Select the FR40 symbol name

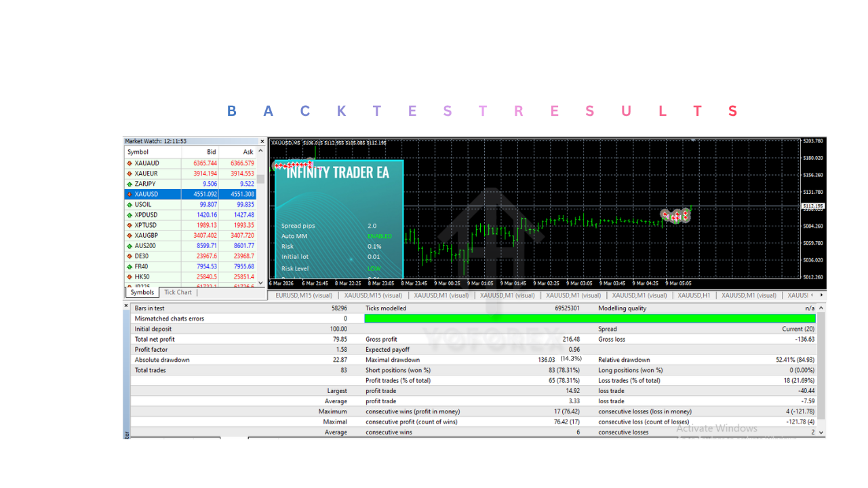141,266
